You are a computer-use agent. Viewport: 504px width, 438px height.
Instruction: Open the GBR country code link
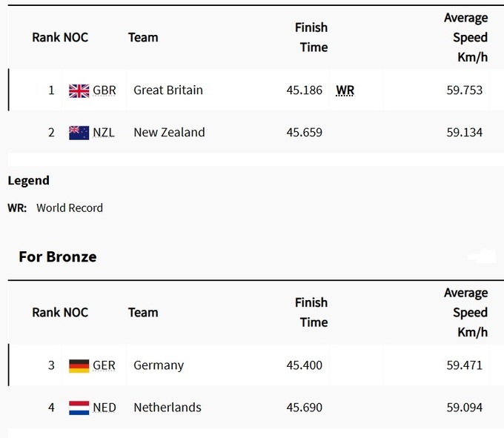pos(105,90)
